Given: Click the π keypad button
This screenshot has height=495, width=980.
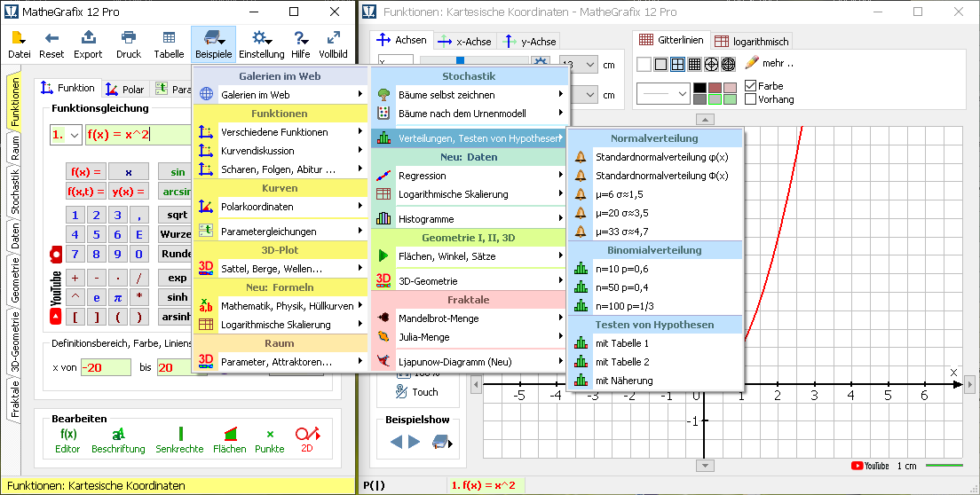Looking at the screenshot, I should [x=117, y=298].
